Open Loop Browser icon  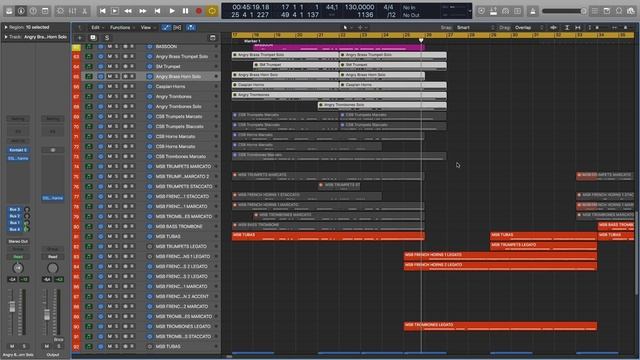tap(619, 11)
